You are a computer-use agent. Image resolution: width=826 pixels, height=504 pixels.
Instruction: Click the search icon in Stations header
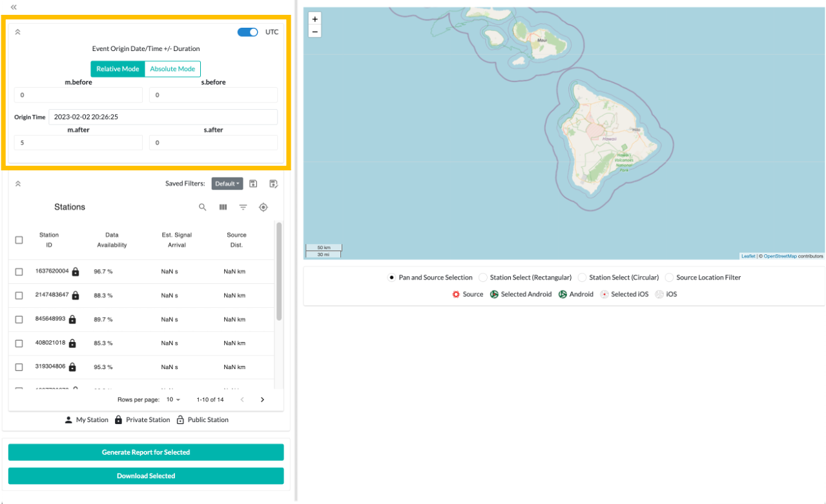pos(203,207)
